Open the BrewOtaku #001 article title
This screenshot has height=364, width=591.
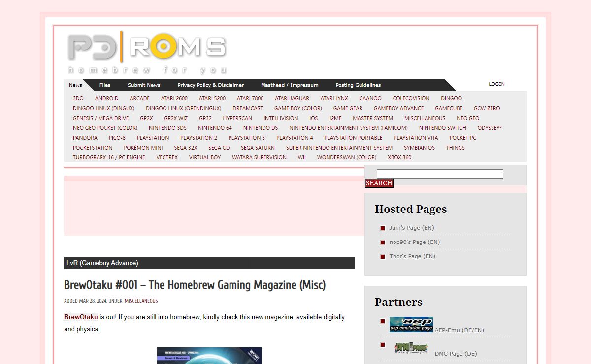click(195, 285)
